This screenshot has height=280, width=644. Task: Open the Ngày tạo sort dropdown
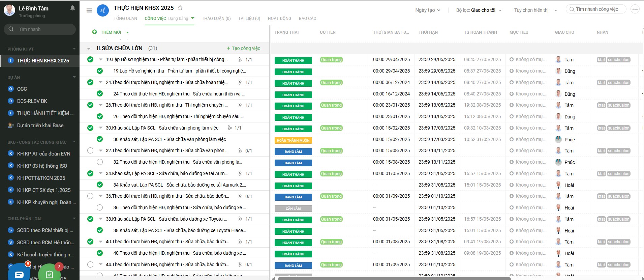[x=428, y=10]
